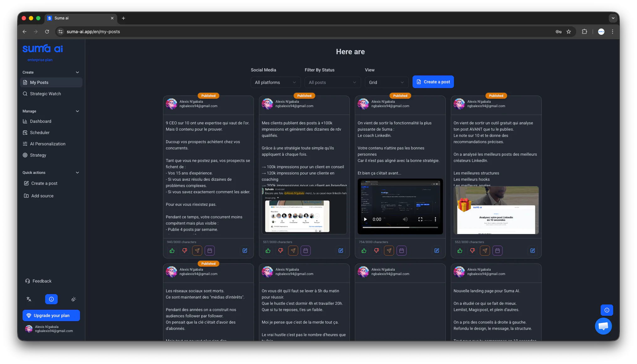Click the video progress bar in the post
Image resolution: width=637 pixels, height=364 pixels.
[x=400, y=227]
